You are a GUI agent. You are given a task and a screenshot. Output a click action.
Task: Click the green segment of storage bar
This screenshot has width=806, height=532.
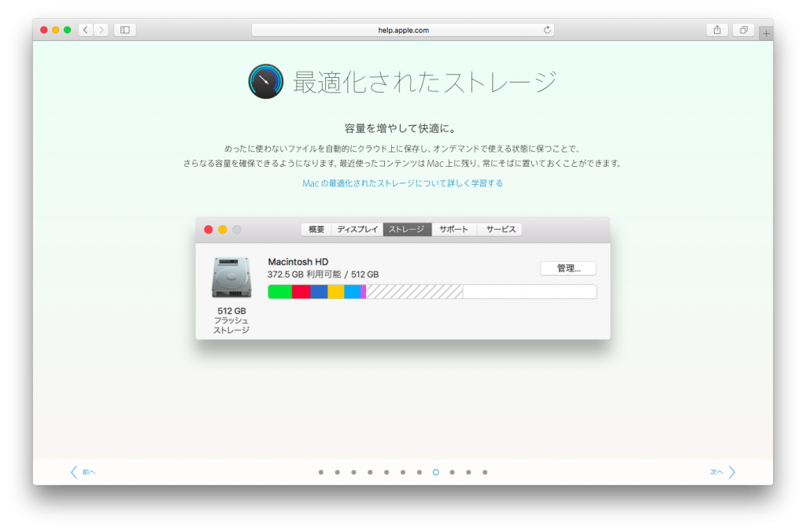[x=280, y=292]
